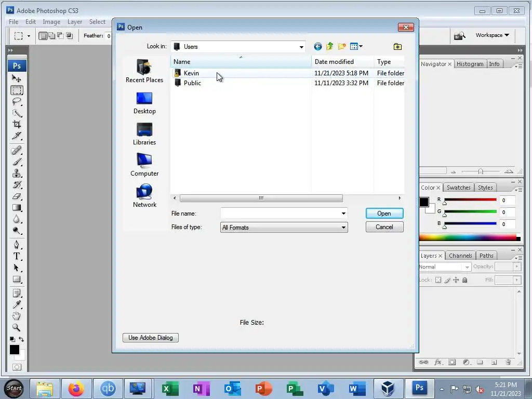
Task: Select the Clone Stamp tool
Action: click(x=16, y=174)
